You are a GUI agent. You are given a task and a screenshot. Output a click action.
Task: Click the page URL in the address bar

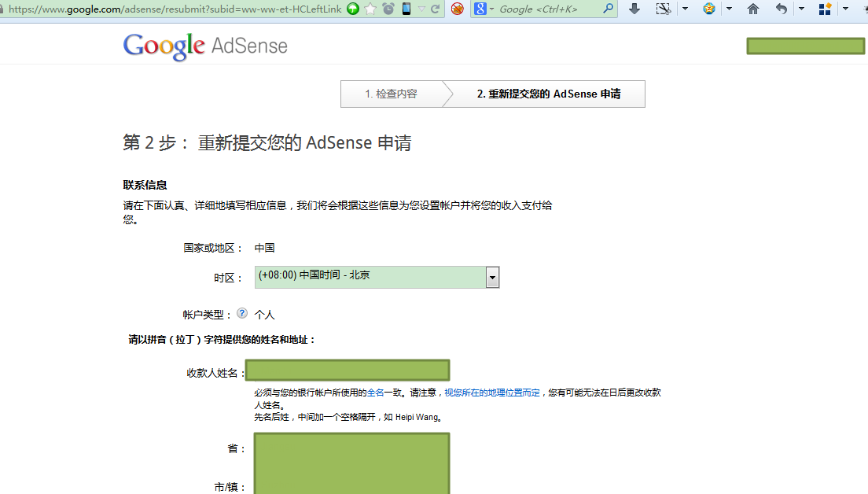175,9
